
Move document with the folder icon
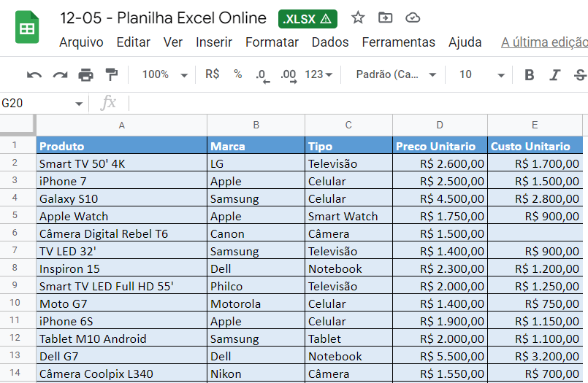(x=385, y=18)
